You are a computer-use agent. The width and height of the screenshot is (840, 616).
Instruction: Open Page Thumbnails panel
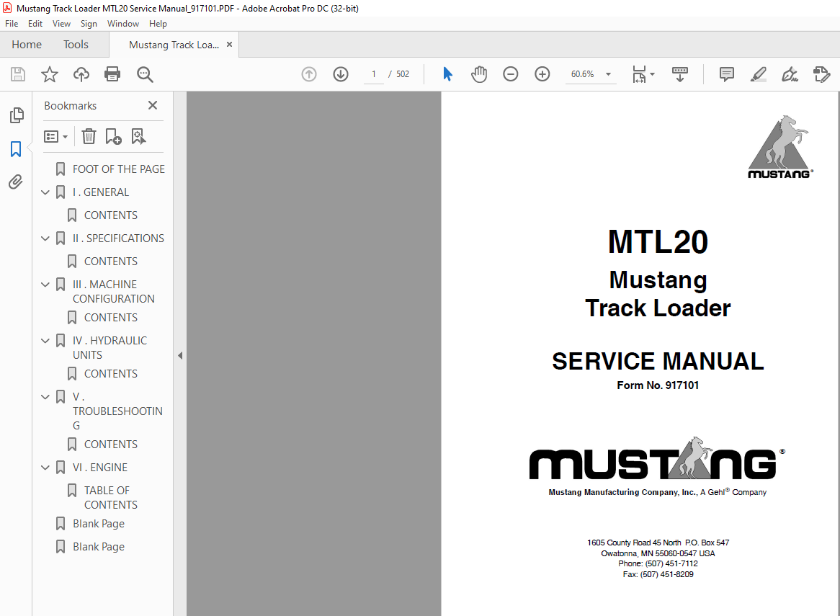click(x=17, y=115)
